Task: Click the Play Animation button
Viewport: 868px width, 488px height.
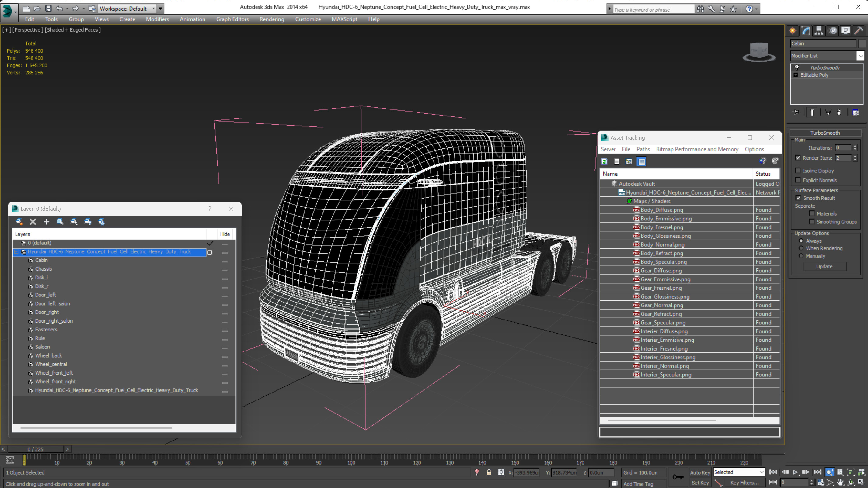Action: [x=795, y=472]
